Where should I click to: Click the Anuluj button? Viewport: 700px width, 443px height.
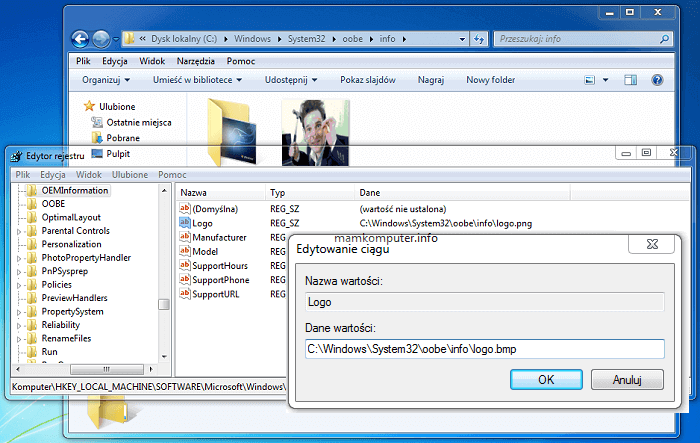tap(627, 380)
